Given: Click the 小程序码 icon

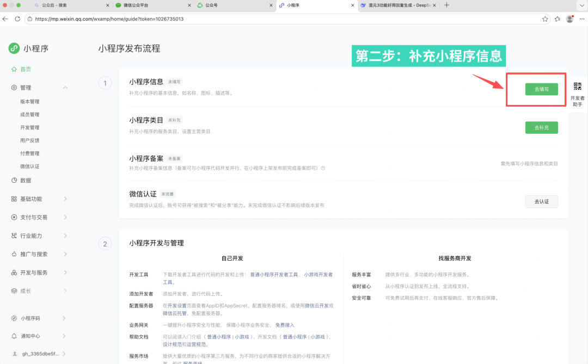Looking at the screenshot, I should tap(14, 318).
